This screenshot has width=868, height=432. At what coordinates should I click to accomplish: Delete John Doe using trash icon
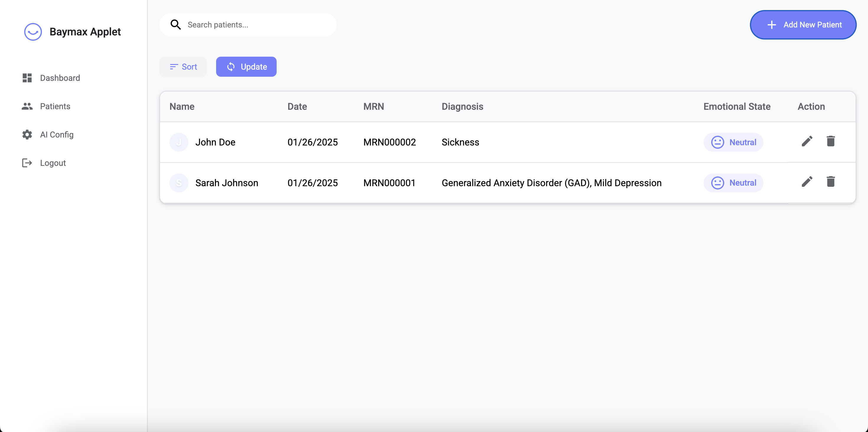coord(830,141)
